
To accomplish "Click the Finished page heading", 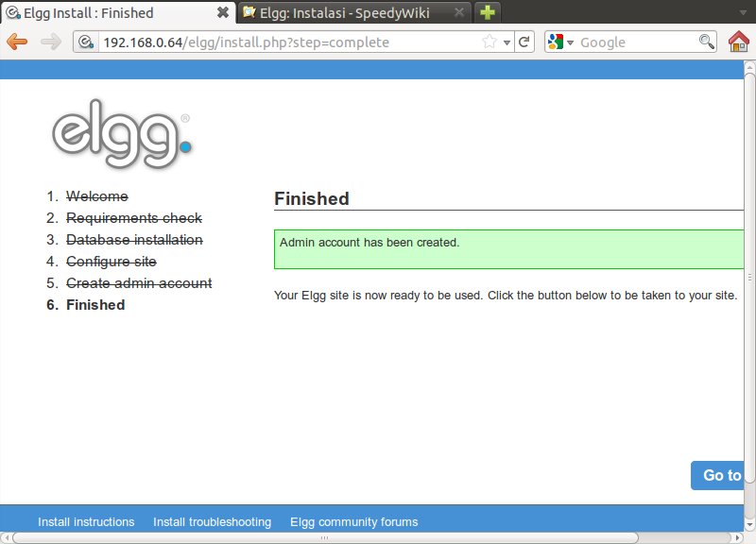I will click(x=312, y=198).
